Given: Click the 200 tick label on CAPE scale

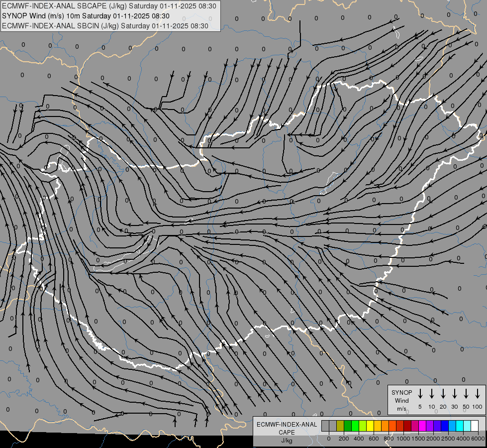Looking at the screenshot, I should [344, 439].
